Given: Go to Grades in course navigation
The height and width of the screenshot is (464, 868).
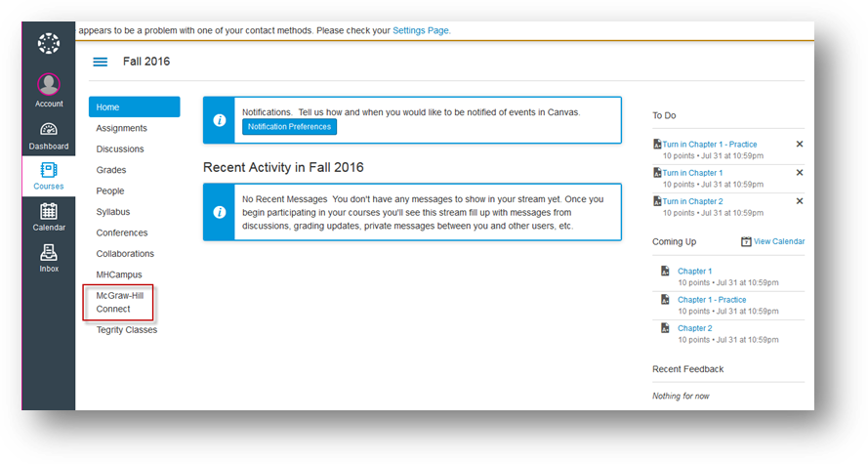Looking at the screenshot, I should click(x=110, y=170).
